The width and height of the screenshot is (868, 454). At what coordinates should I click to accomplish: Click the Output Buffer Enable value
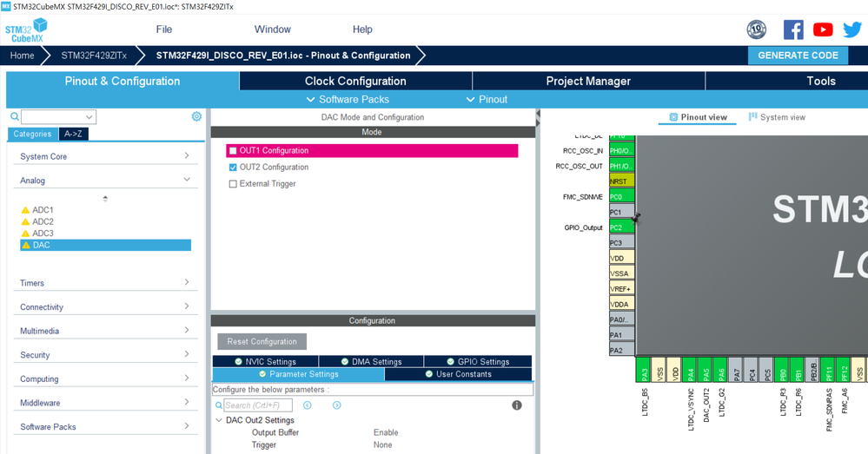pyautogui.click(x=386, y=432)
